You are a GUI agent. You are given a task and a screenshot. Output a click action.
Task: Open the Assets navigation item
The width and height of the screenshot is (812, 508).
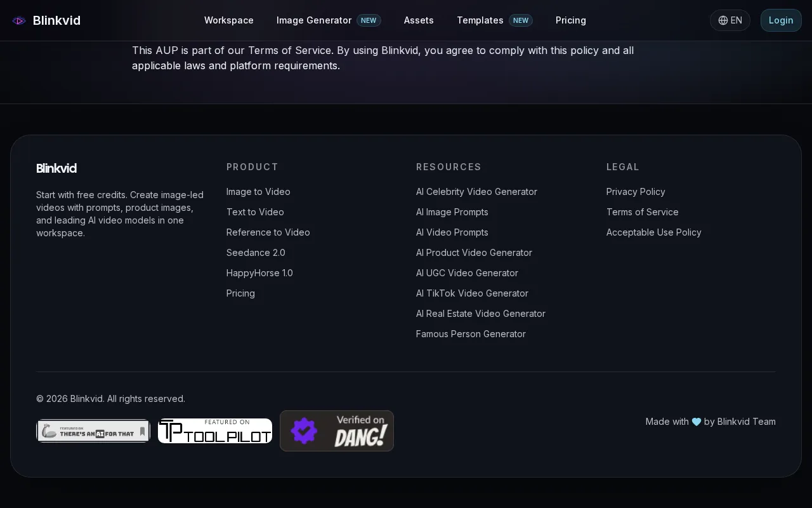click(419, 20)
